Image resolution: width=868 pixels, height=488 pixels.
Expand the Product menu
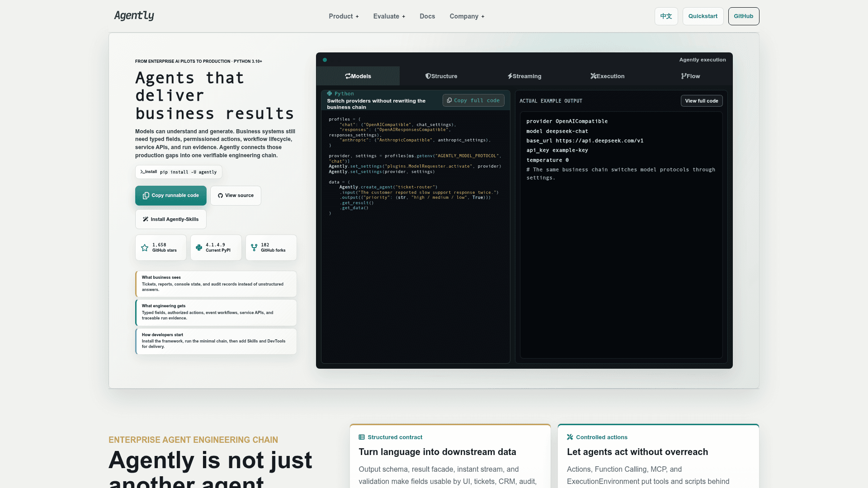[344, 16]
